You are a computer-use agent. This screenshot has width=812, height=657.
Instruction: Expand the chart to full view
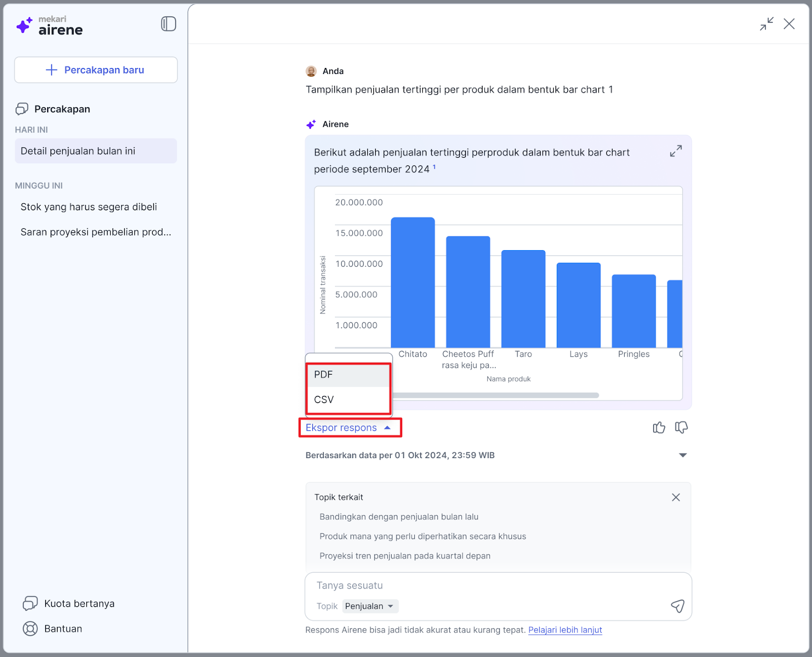pos(675,151)
